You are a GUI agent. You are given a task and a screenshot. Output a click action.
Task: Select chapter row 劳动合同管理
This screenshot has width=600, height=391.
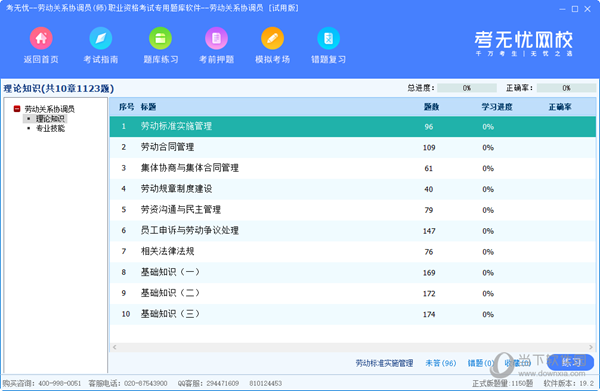[x=352, y=147]
